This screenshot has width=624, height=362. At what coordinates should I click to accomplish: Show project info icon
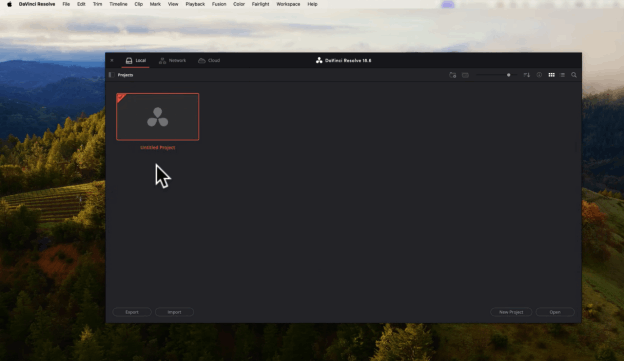click(539, 75)
